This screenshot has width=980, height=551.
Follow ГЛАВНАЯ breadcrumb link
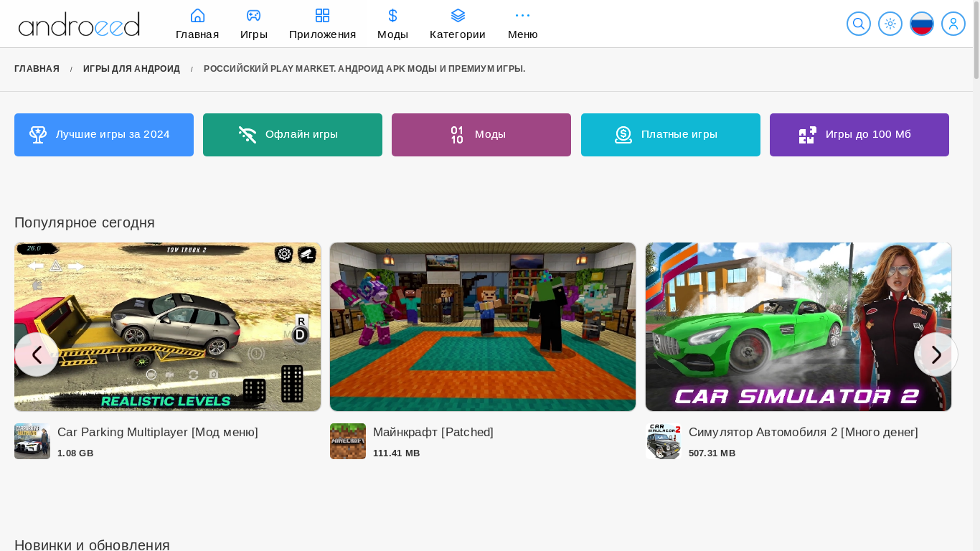point(37,69)
